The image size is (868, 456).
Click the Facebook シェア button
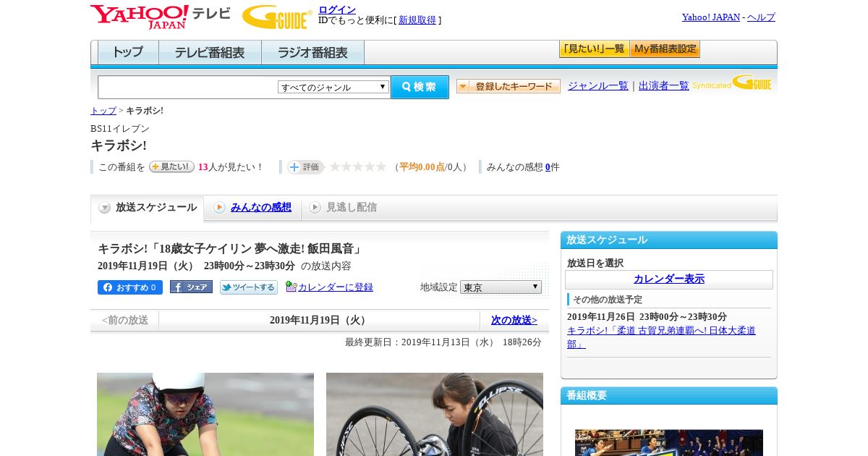click(191, 287)
